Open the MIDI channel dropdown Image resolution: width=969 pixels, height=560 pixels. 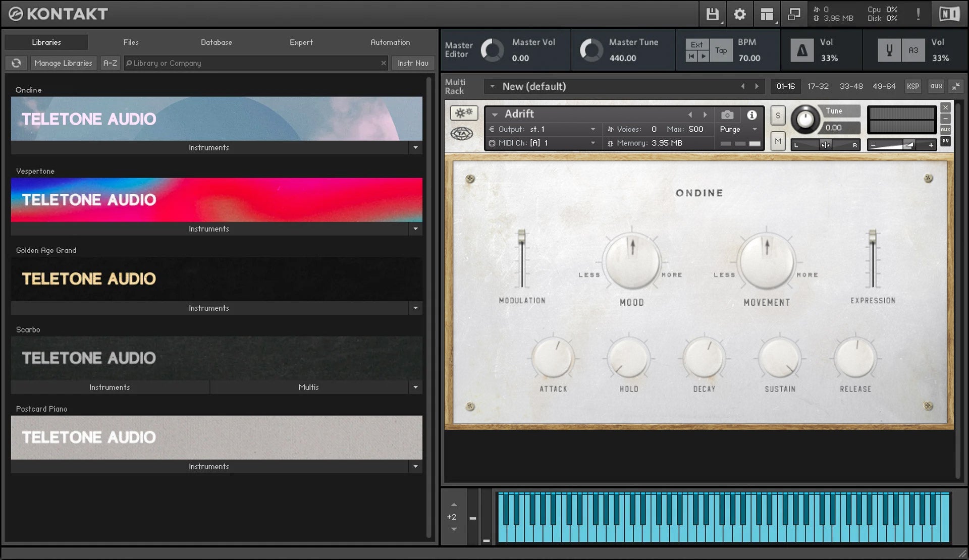(593, 143)
